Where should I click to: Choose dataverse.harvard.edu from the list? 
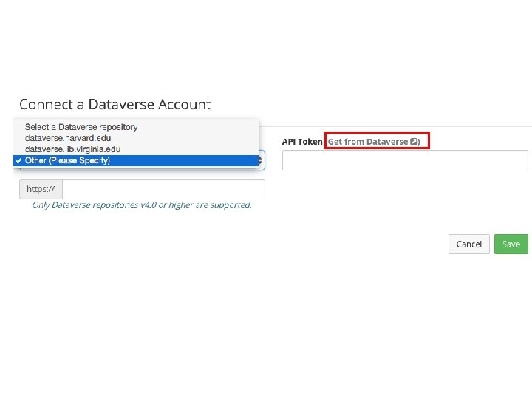136,138
